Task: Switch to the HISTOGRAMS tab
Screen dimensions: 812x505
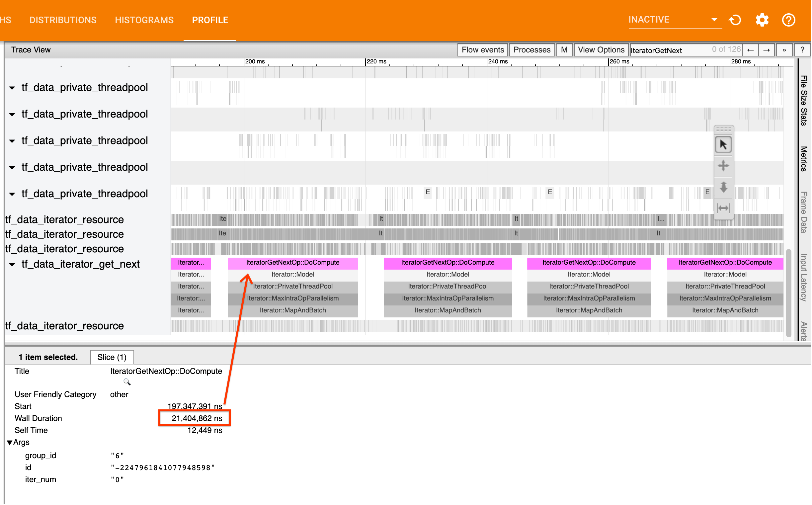Action: [144, 20]
